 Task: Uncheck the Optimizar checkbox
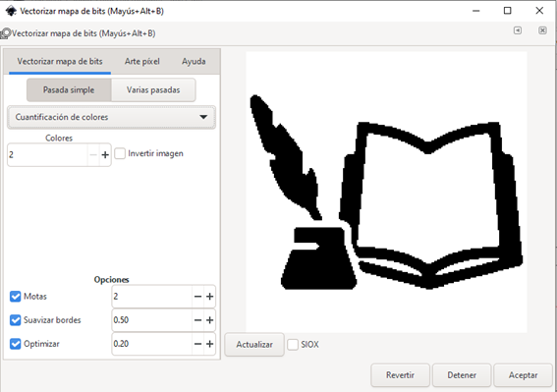click(16, 344)
